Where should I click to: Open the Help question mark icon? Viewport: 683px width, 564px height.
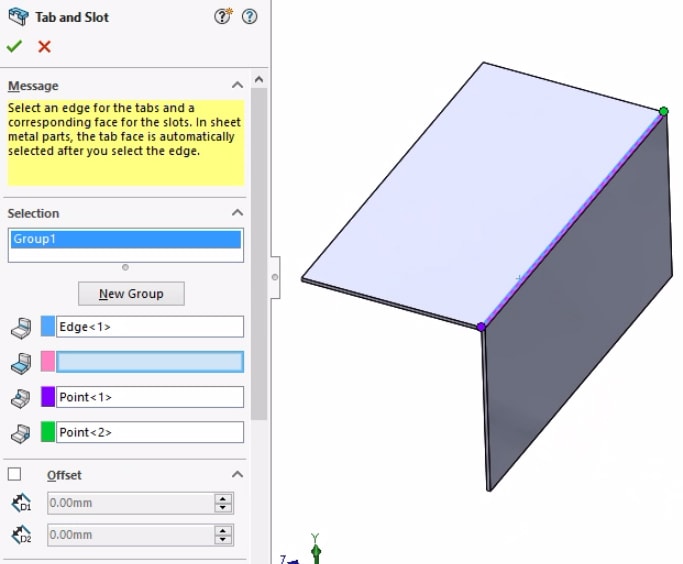250,17
